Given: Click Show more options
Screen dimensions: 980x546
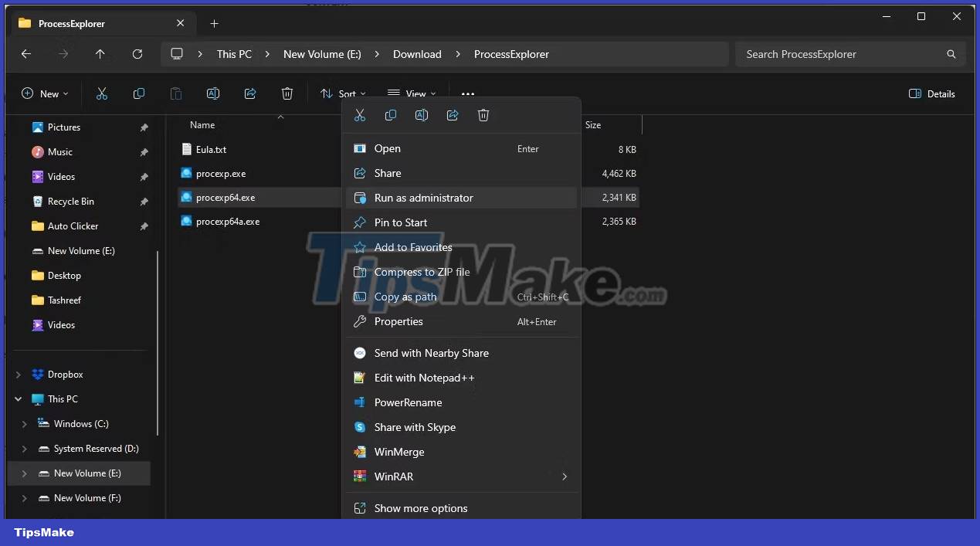Looking at the screenshot, I should pyautogui.click(x=421, y=508).
